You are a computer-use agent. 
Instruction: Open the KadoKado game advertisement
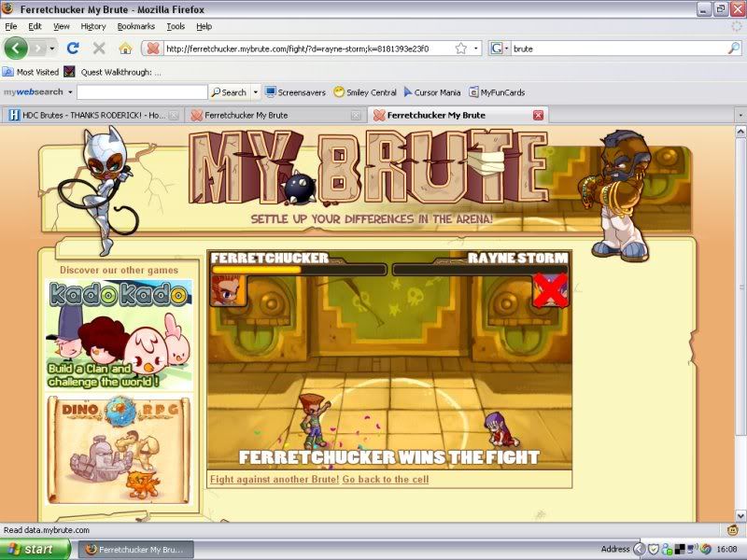120,335
